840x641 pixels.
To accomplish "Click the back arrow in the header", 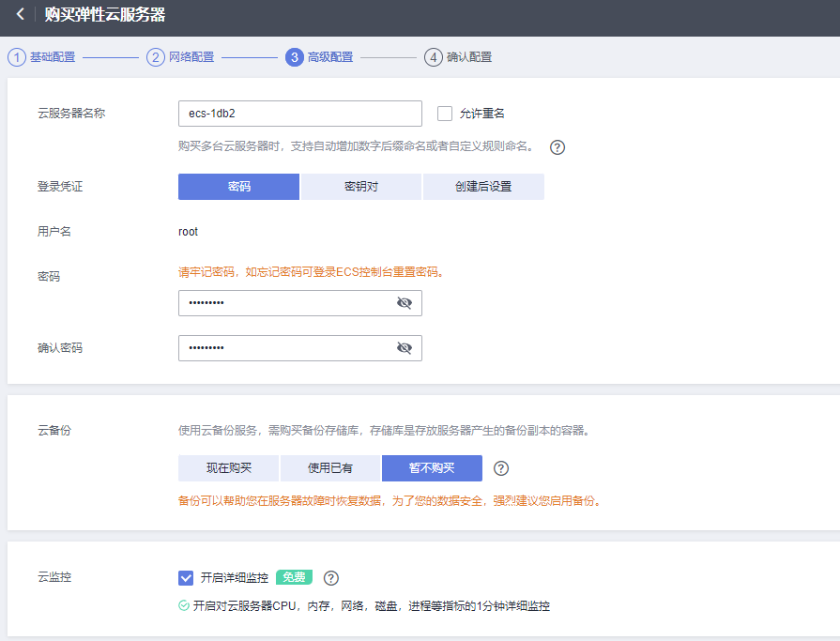I will [x=21, y=14].
